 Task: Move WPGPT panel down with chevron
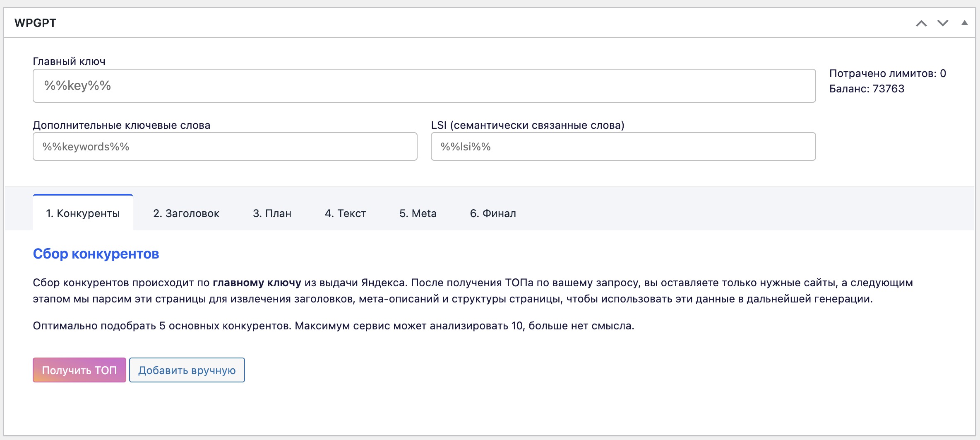point(943,23)
